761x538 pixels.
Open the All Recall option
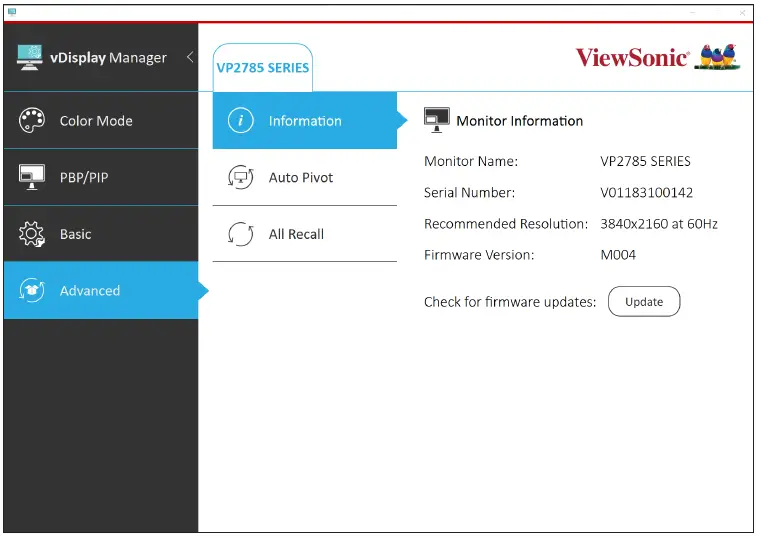(x=305, y=234)
